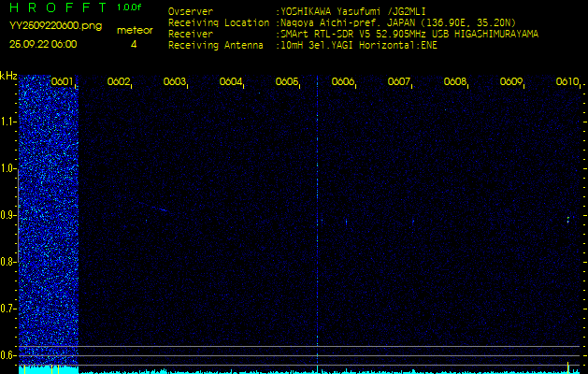Click the Ovserver field label
This screenshot has height=374, width=588.
[191, 11]
